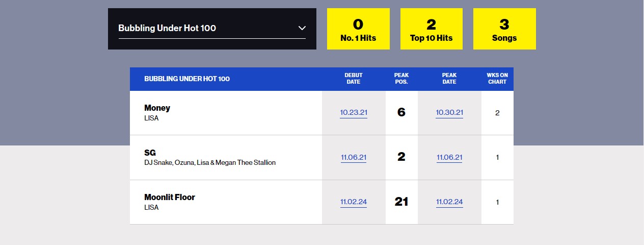Select the Money song title
This screenshot has width=644, height=245.
(x=157, y=108)
